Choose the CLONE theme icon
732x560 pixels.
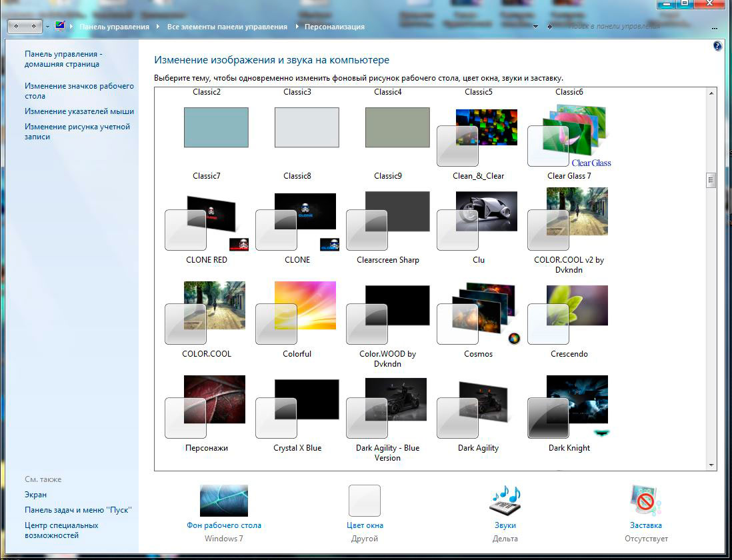click(x=297, y=222)
